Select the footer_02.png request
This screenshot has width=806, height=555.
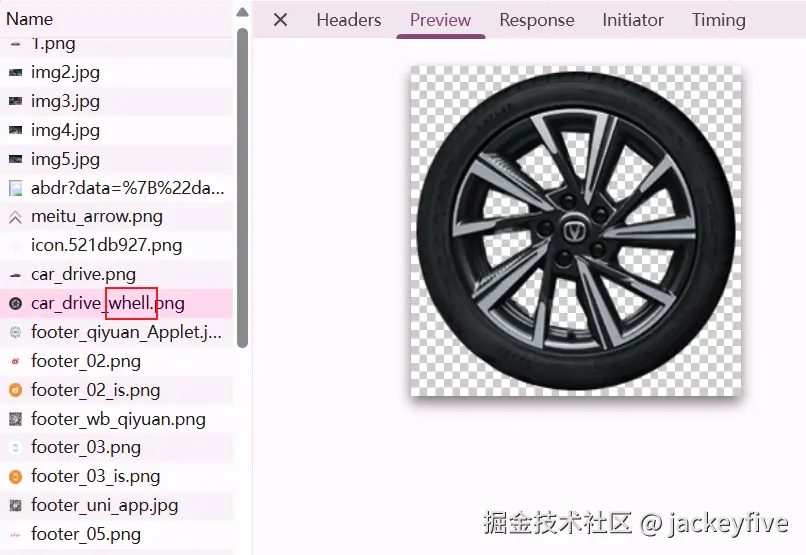(116, 361)
